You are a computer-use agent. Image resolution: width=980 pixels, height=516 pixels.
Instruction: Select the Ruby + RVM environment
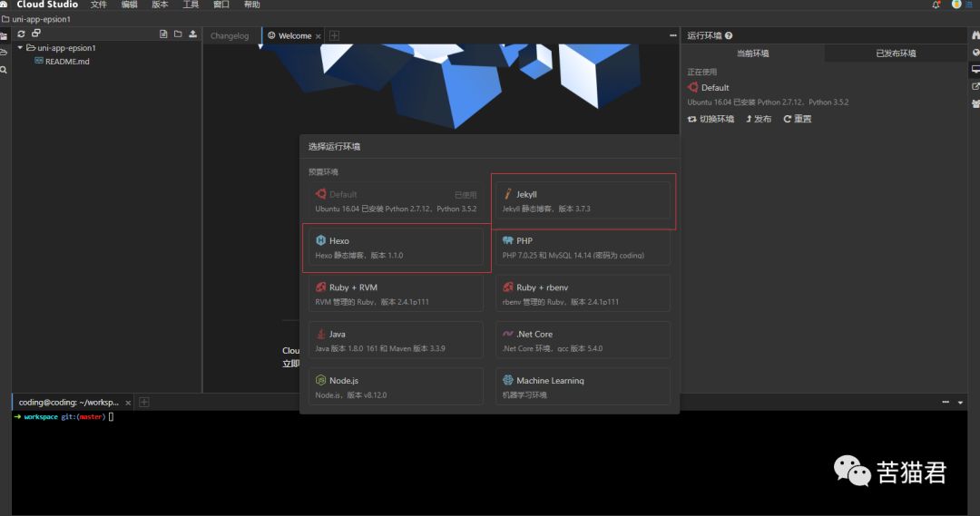point(396,294)
